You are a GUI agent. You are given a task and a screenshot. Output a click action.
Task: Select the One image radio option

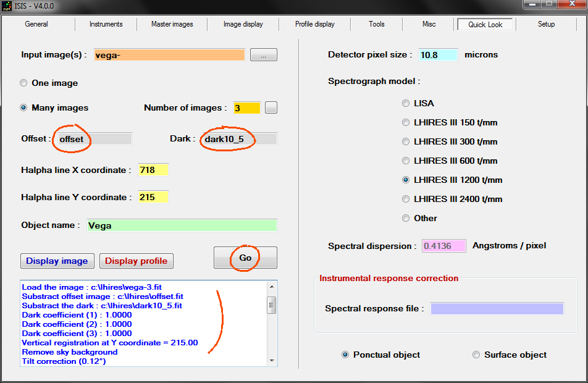tap(24, 83)
